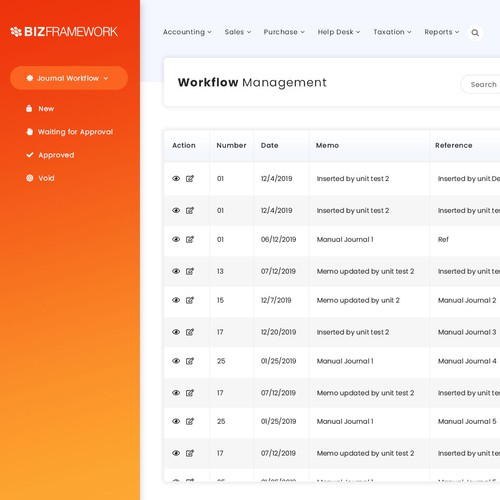View the journal dated 12/20/2019
The height and width of the screenshot is (500, 500).
point(176,332)
